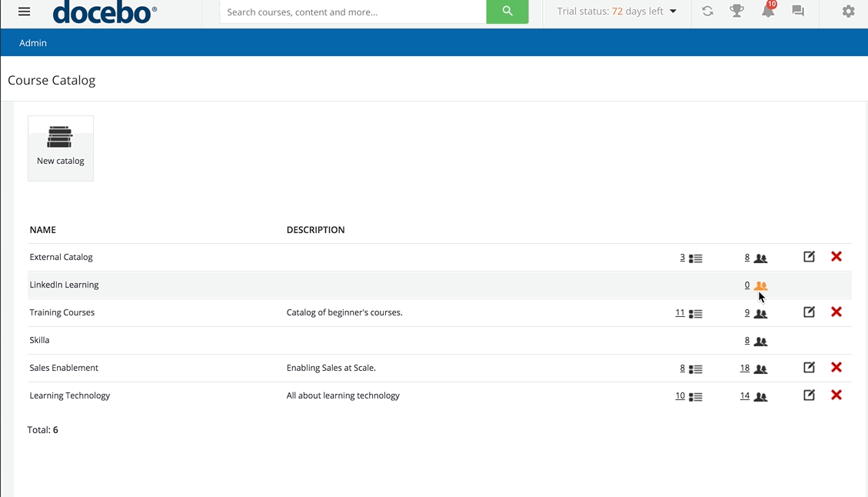
Task: Delete the Sales Enablement catalog
Action: pyautogui.click(x=836, y=368)
